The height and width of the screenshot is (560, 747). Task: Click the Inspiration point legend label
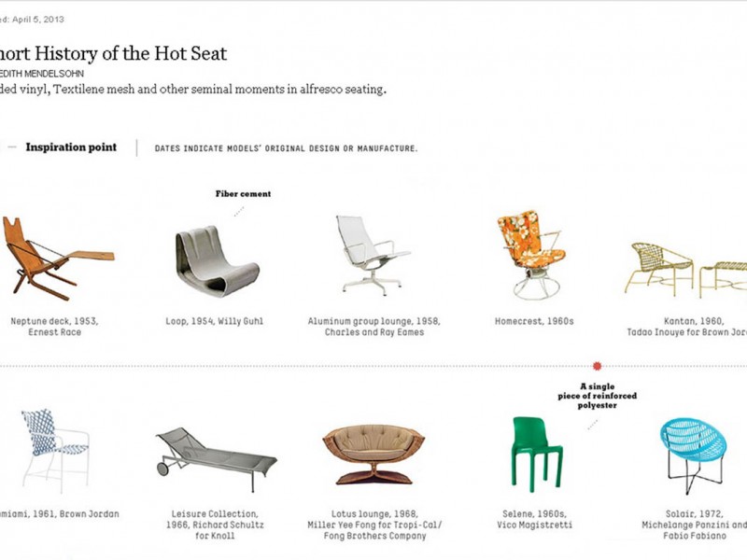click(x=71, y=147)
